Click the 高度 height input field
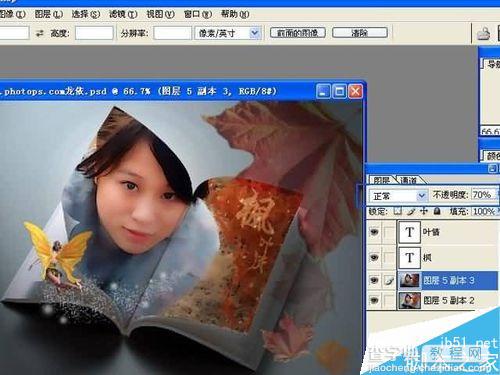Screen dimensions: 500x375 [x=94, y=33]
